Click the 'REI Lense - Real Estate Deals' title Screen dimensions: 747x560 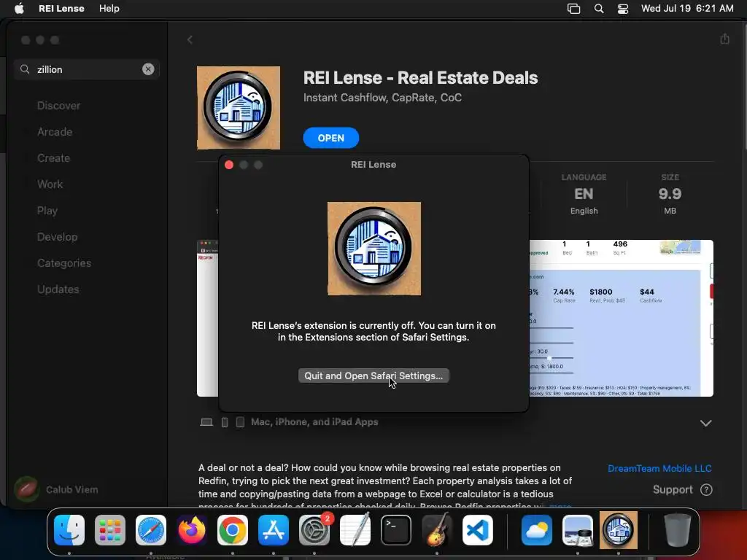coord(420,77)
